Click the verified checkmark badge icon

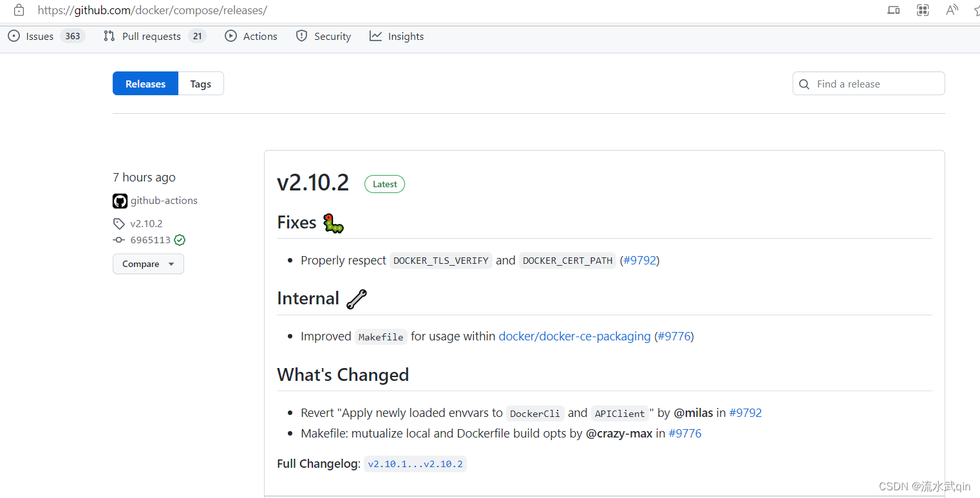[180, 240]
